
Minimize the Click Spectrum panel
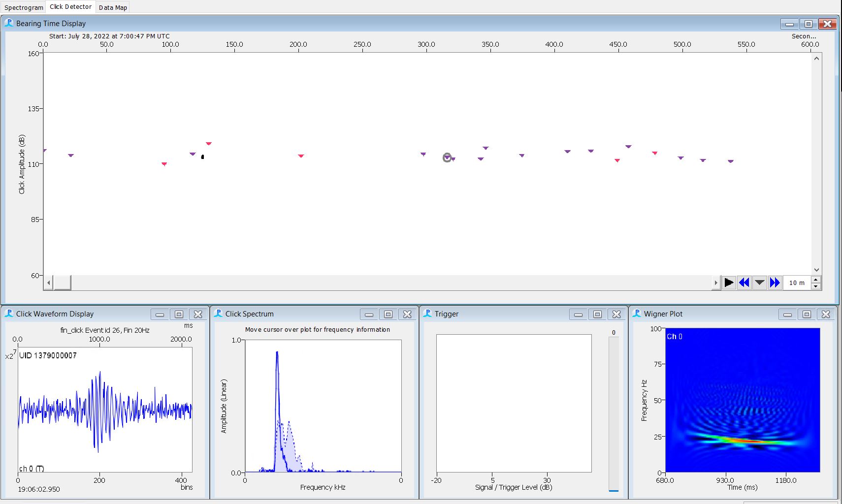click(x=369, y=314)
